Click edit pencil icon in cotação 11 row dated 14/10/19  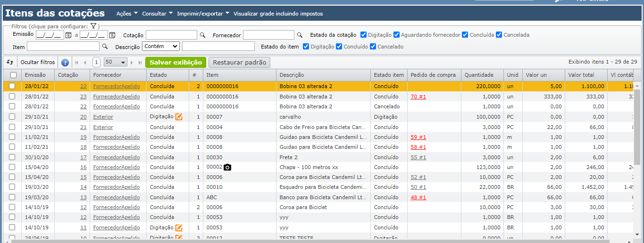click(x=179, y=227)
